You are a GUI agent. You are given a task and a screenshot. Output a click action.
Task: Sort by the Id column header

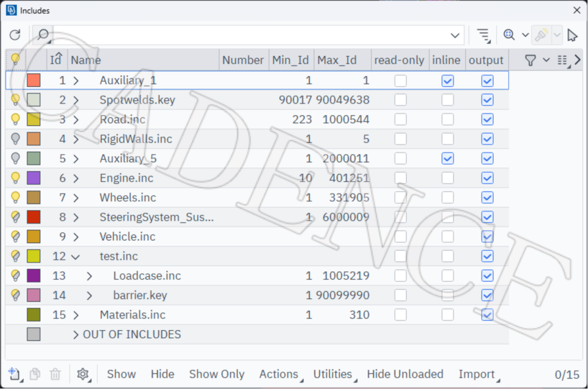pyautogui.click(x=56, y=60)
